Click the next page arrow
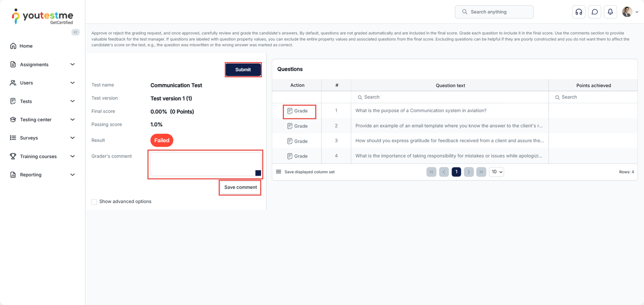The image size is (644, 305). point(469,172)
